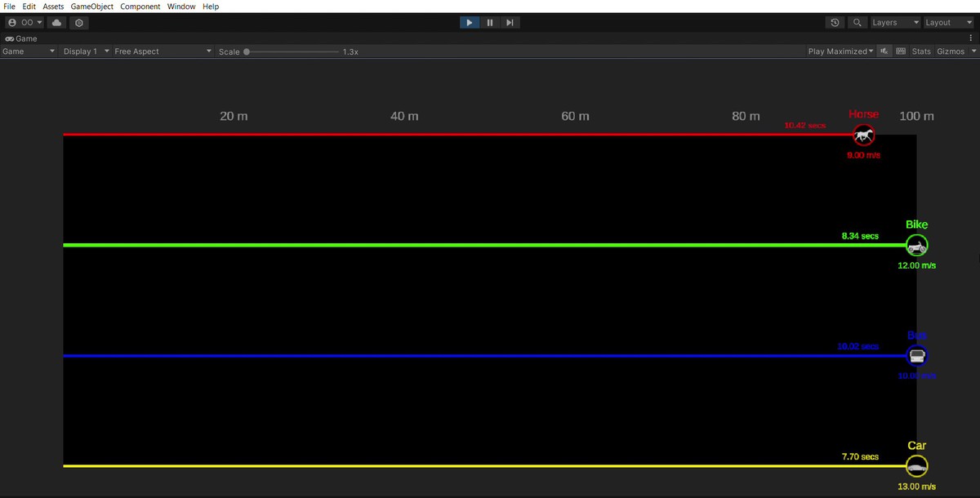Click the Bike racer icon

click(916, 245)
